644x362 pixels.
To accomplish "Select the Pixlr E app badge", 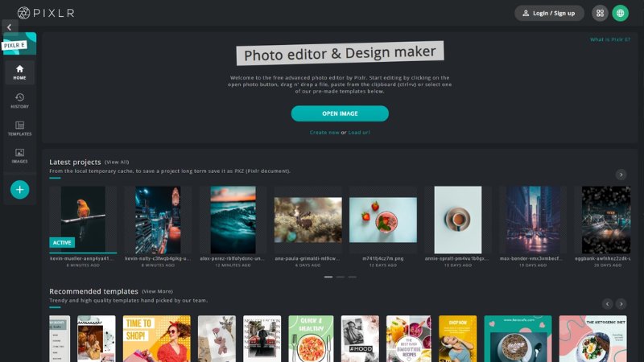I will [19, 44].
